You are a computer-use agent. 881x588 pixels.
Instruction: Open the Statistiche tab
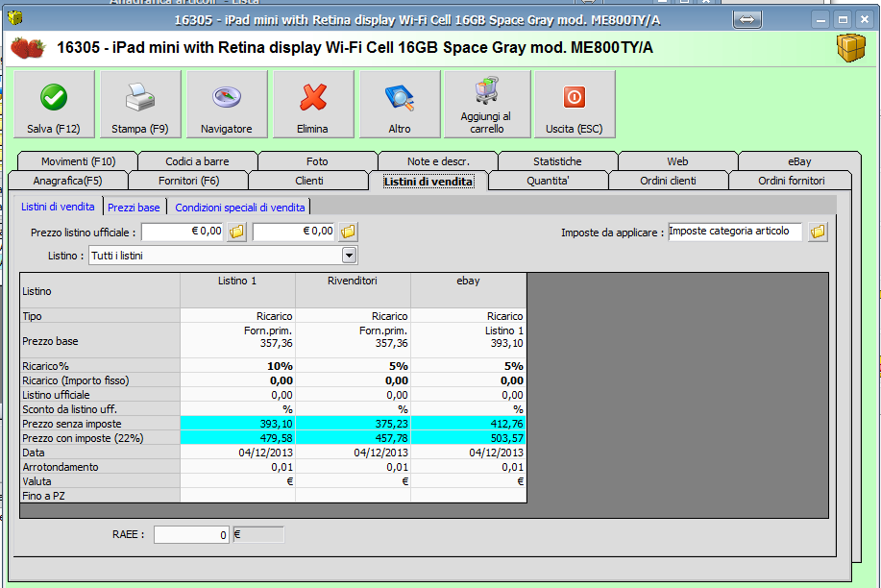click(557, 161)
